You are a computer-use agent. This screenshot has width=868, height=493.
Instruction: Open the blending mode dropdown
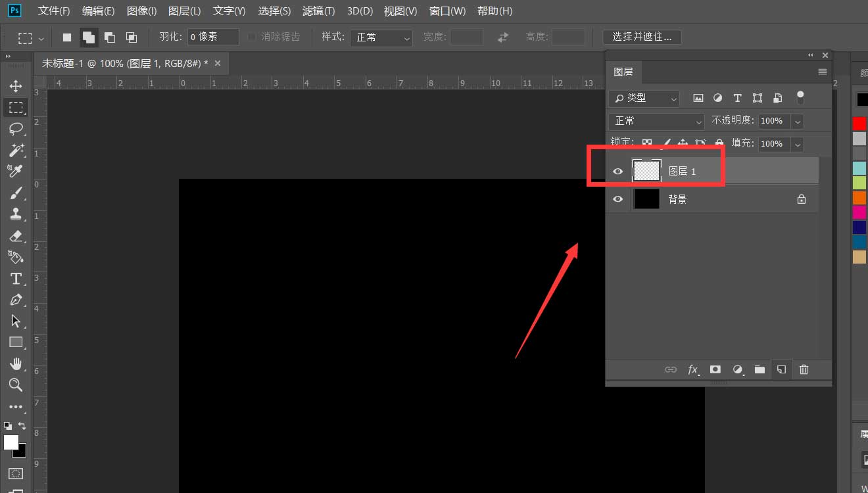coord(656,121)
